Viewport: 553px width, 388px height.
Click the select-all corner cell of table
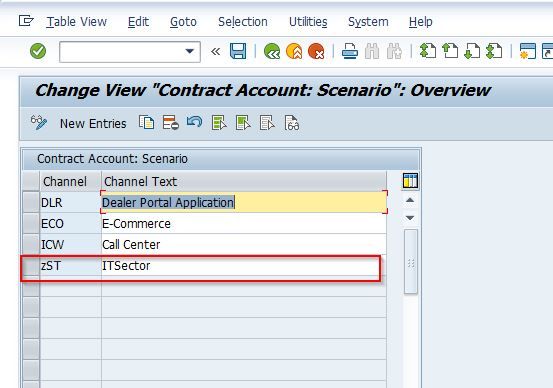31,181
